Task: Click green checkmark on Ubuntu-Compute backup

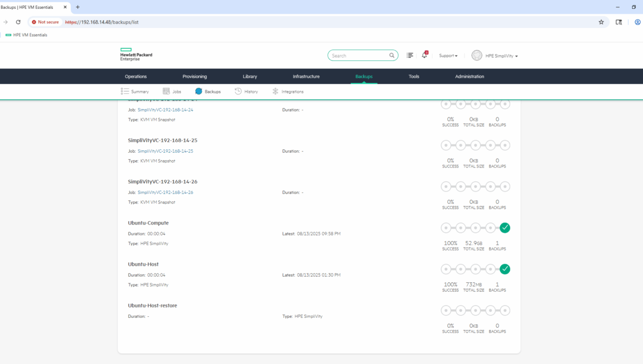Action: (x=505, y=228)
